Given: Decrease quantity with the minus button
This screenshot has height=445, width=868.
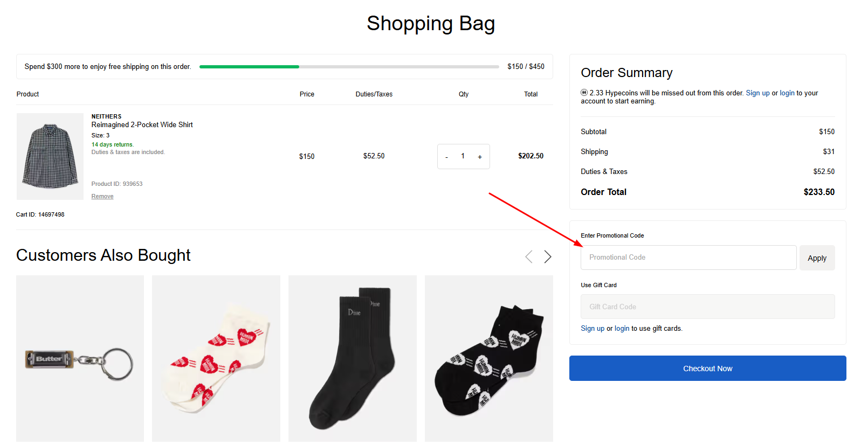Looking at the screenshot, I should [446, 157].
